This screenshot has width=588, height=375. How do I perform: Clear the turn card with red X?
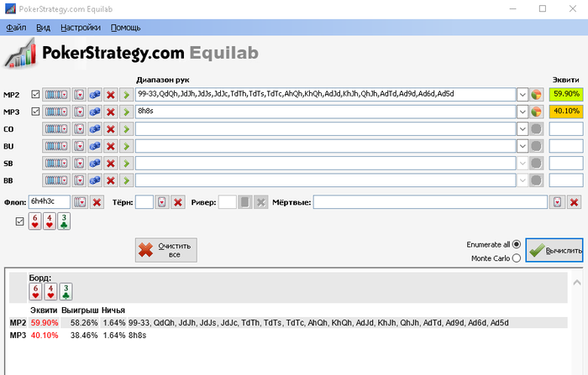coord(178,202)
